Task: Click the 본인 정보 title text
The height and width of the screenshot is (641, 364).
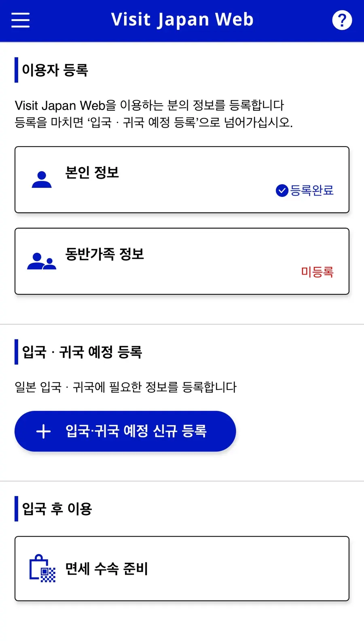Action: point(92,172)
